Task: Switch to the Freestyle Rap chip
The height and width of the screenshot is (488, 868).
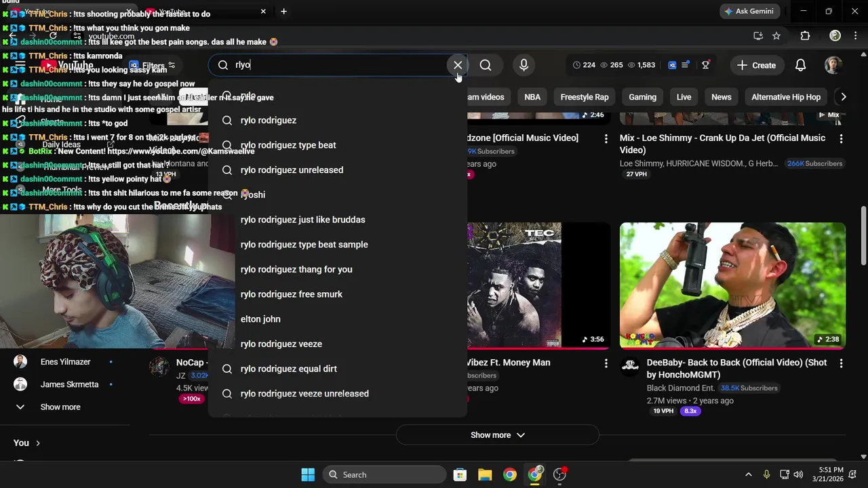Action: [x=585, y=97]
